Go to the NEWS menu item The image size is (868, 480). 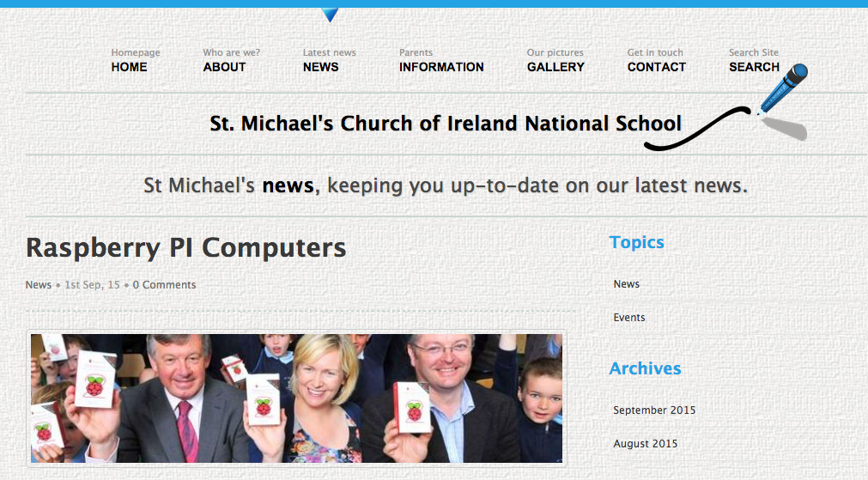[x=329, y=60]
